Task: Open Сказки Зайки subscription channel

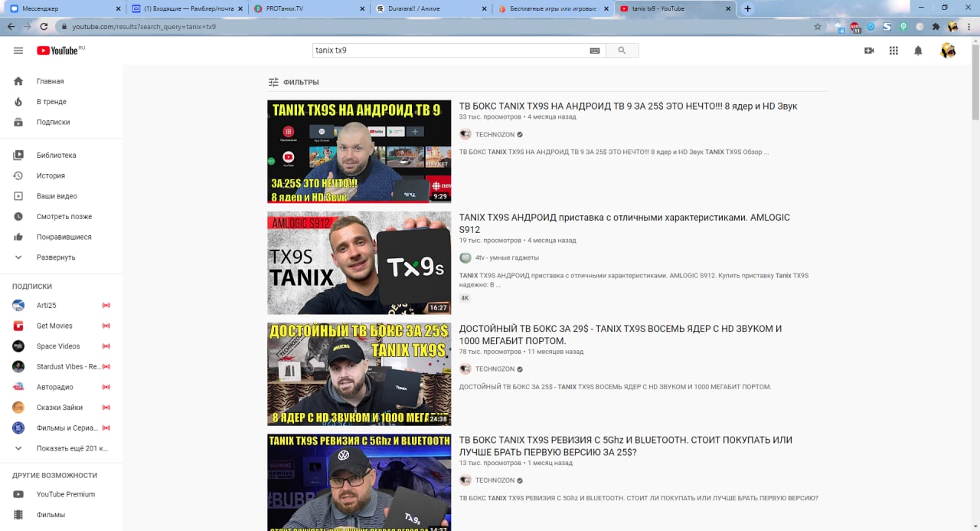Action: tap(61, 408)
